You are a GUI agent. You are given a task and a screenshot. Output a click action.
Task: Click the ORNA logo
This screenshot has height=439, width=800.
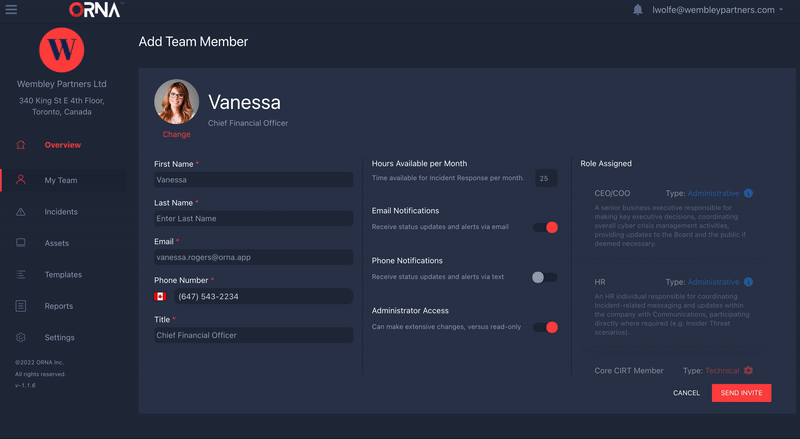coord(95,10)
